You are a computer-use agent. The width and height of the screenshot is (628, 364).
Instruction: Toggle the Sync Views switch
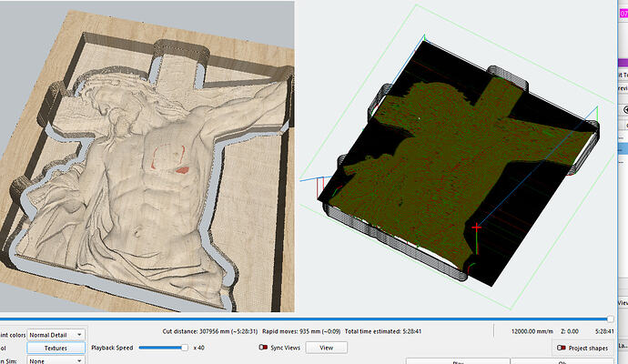click(263, 348)
